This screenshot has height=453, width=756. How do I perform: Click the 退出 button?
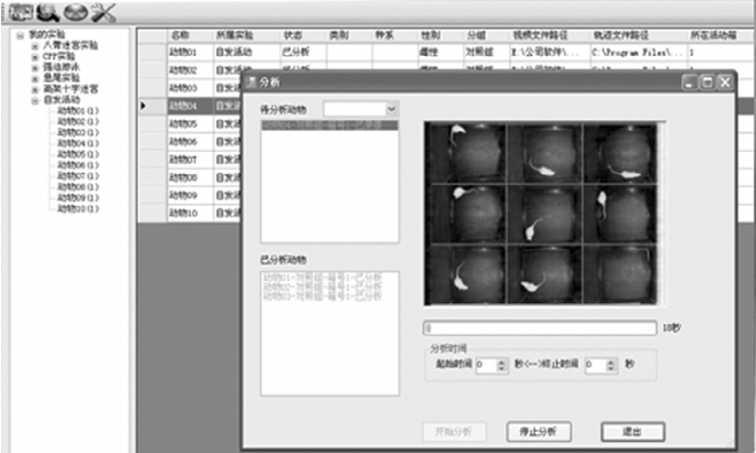pyautogui.click(x=633, y=431)
